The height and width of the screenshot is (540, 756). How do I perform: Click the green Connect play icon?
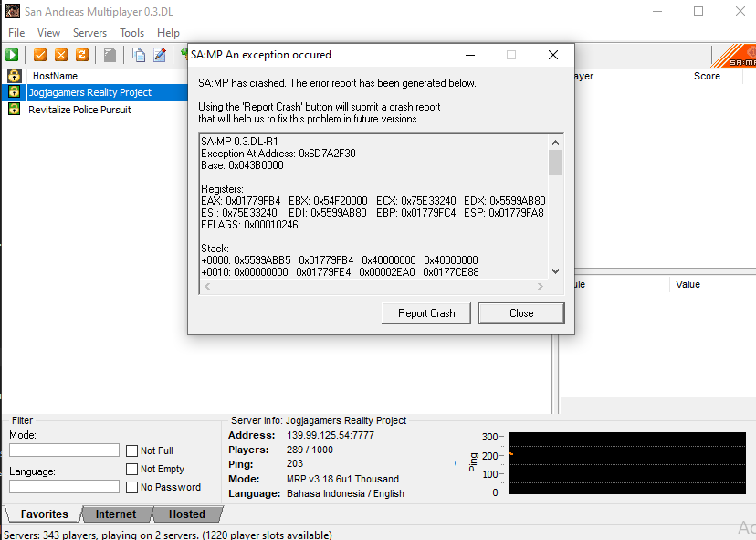[x=12, y=55]
